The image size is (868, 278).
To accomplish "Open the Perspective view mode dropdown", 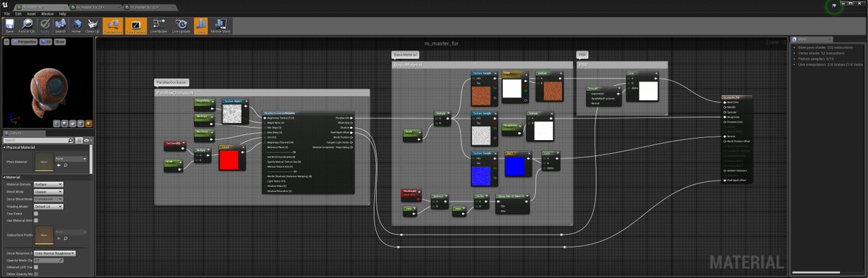I will [25, 42].
